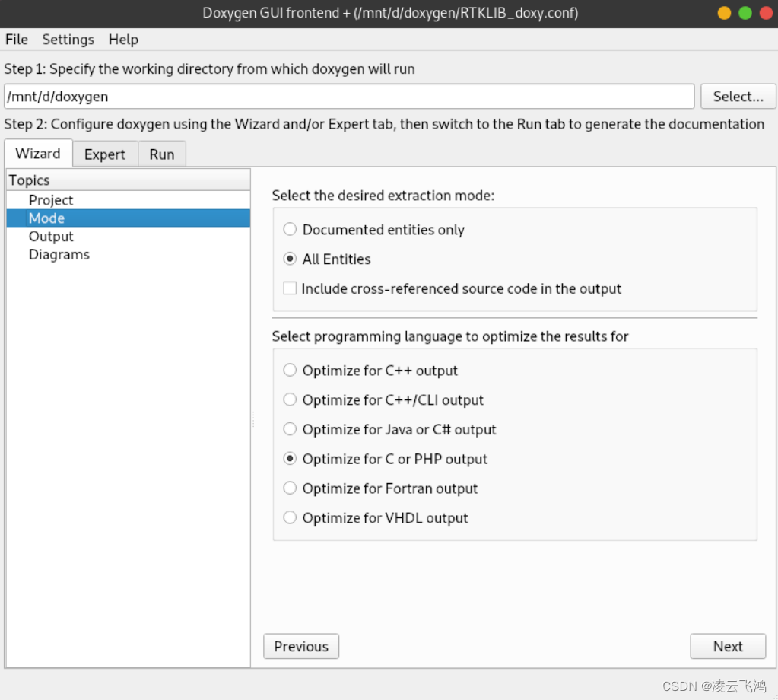Enable Include cross-referenced source code checkbox
This screenshot has width=778, height=700.
click(290, 288)
